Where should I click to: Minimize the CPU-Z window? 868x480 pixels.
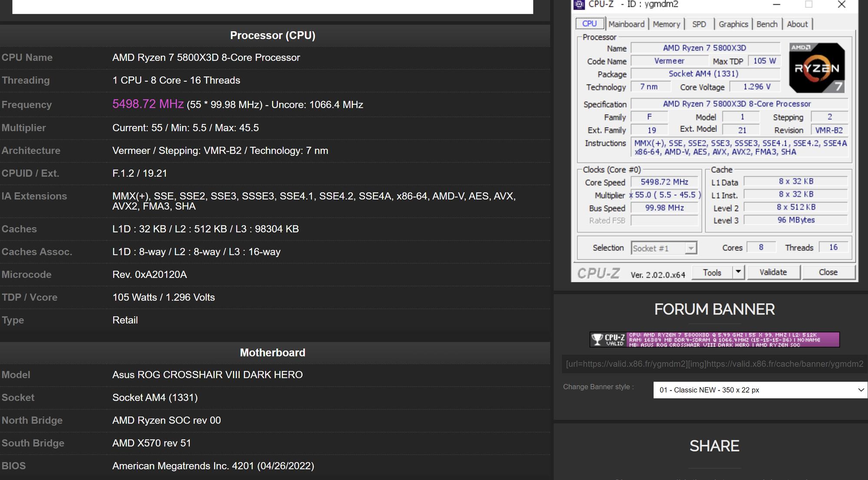coord(776,4)
